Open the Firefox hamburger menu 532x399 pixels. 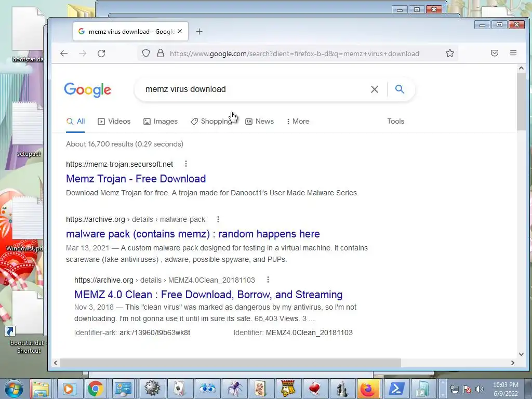tap(513, 53)
